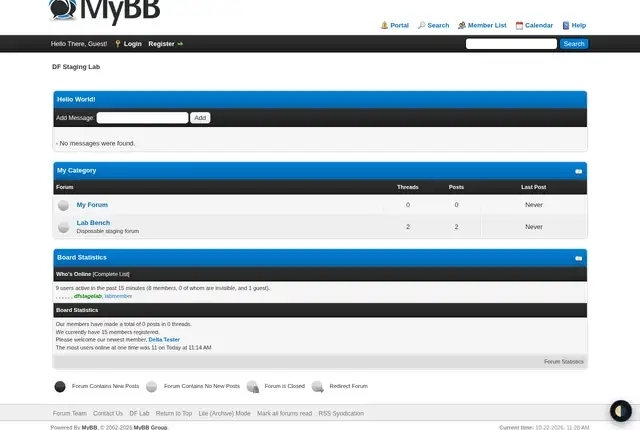The height and width of the screenshot is (430, 640).
Task: Click 'Disposable staging forum' description
Action: pos(108,231)
